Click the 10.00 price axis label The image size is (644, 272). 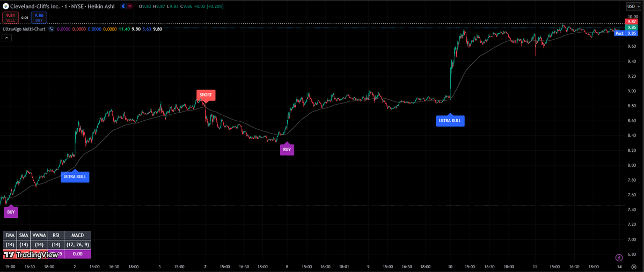[632, 16]
